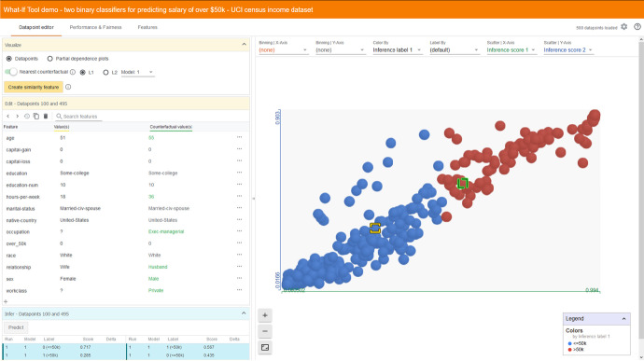Switch to the Performance & Fairness tab
Viewport: 644px width, 361px height.
coord(96,27)
